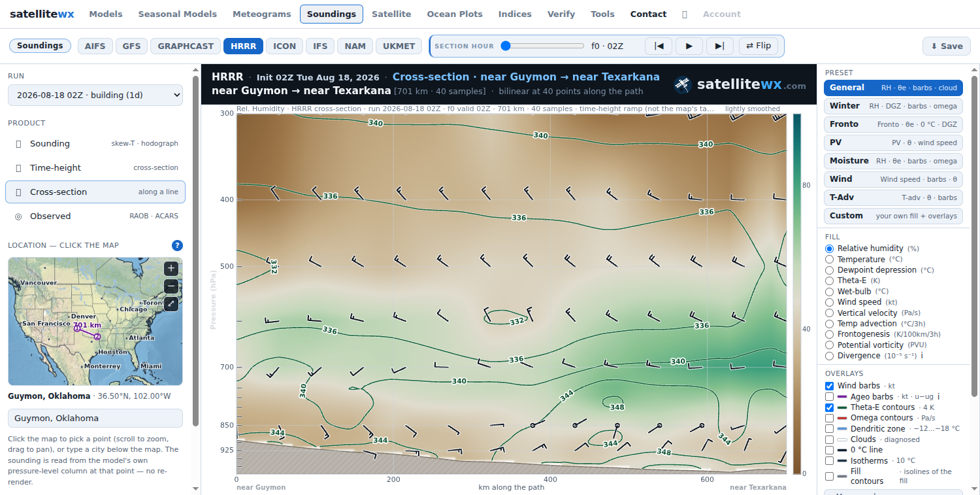Flip the cross-section direction

click(x=759, y=46)
